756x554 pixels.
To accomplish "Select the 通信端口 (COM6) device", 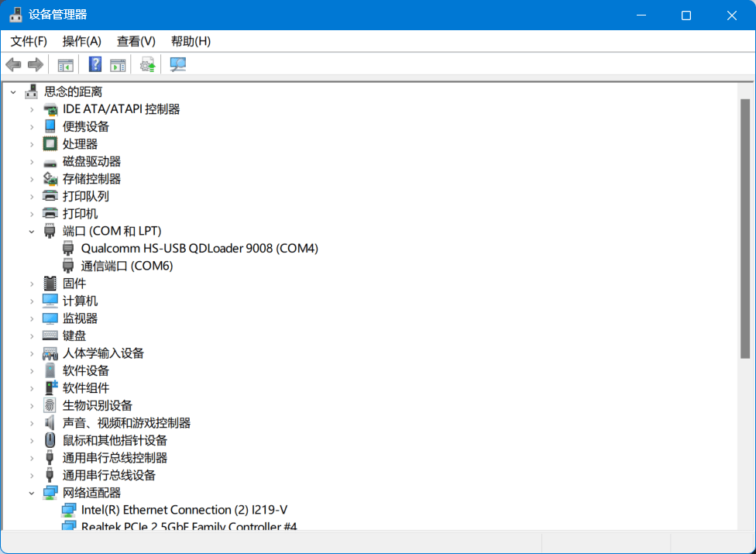I will click(x=126, y=266).
